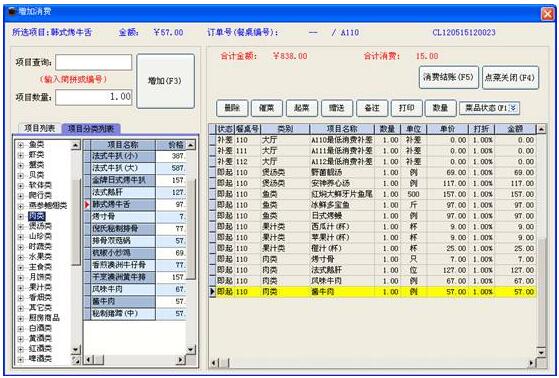Select the 黄酒类 category
The width and height of the screenshot is (559, 378).
point(40,338)
